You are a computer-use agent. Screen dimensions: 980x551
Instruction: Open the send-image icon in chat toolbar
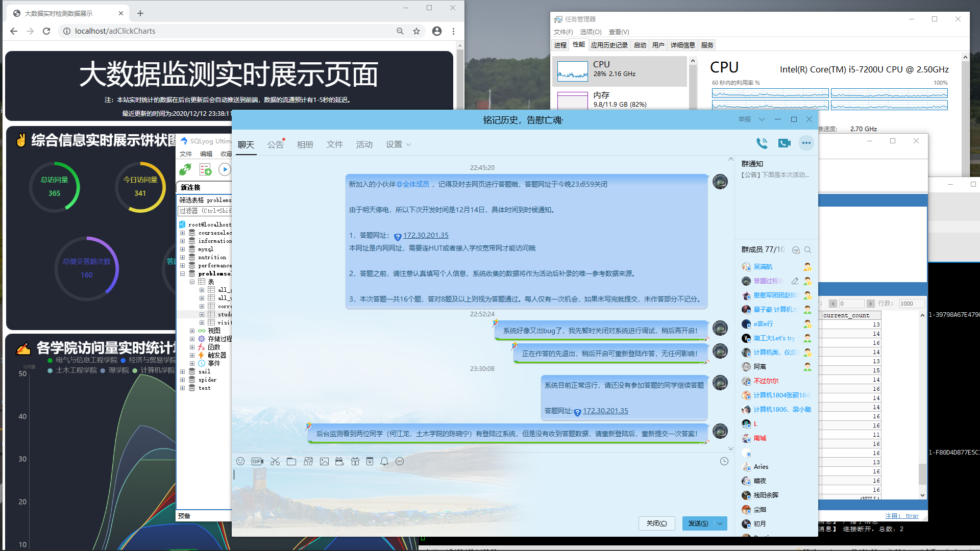(324, 461)
